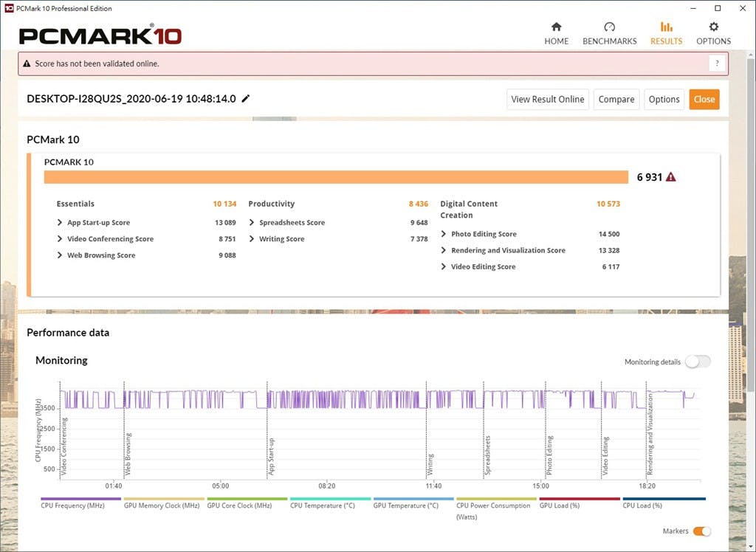This screenshot has height=552, width=756.
Task: Minimize the PCMark 10 window
Action: [693, 8]
